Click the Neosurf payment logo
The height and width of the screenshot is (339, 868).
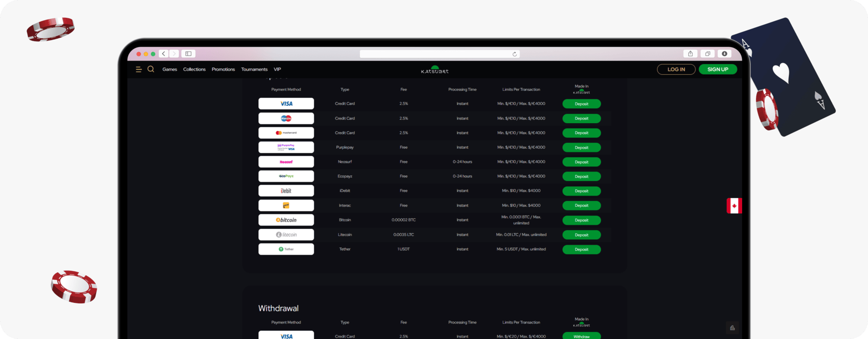286,162
